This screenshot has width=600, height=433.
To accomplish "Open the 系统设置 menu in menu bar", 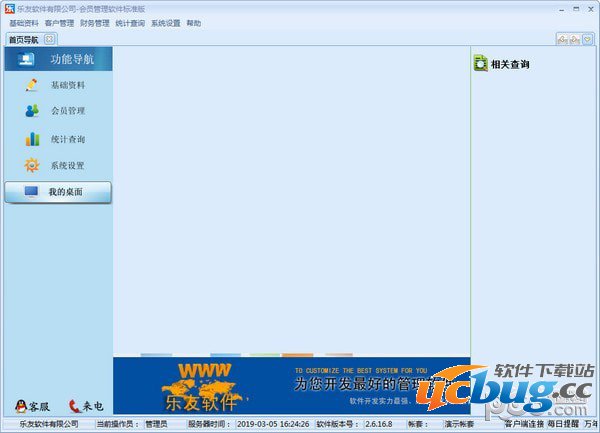I will pyautogui.click(x=165, y=23).
